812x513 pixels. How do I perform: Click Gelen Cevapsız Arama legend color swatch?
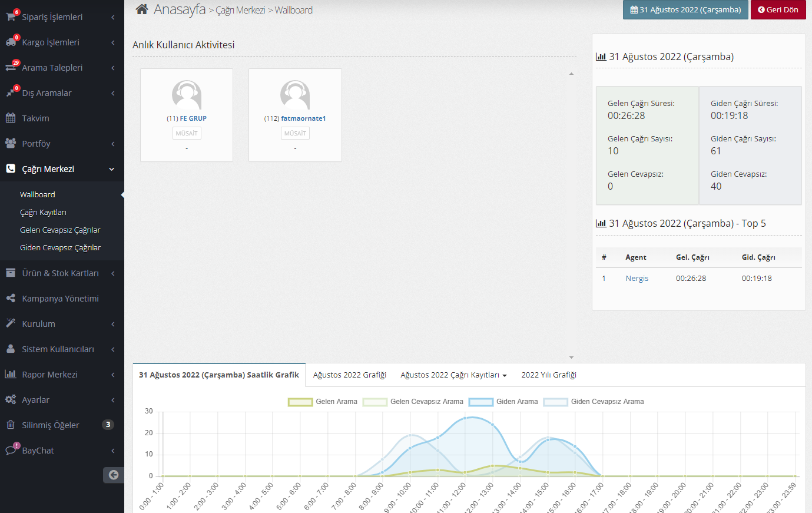(375, 402)
